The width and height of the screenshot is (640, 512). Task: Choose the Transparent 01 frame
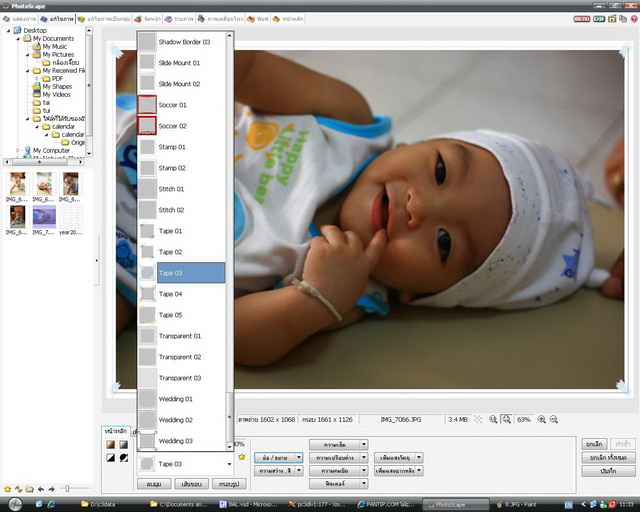pos(182,336)
